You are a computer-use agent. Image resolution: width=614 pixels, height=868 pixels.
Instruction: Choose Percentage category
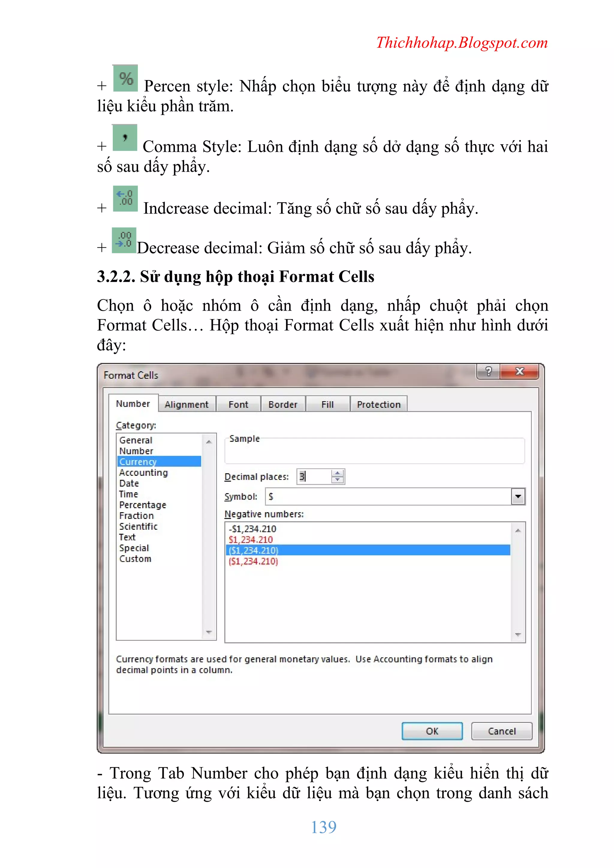point(142,505)
